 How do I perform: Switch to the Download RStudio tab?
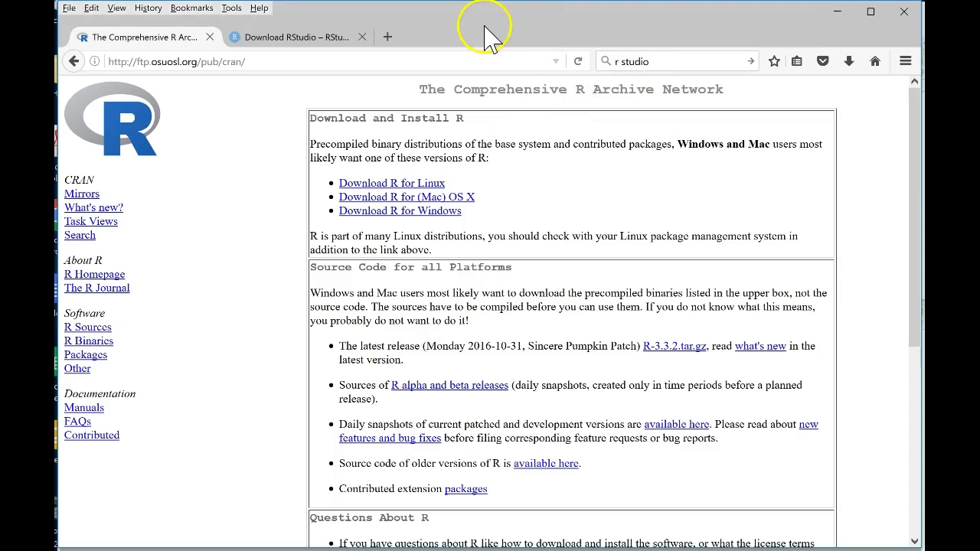(297, 37)
